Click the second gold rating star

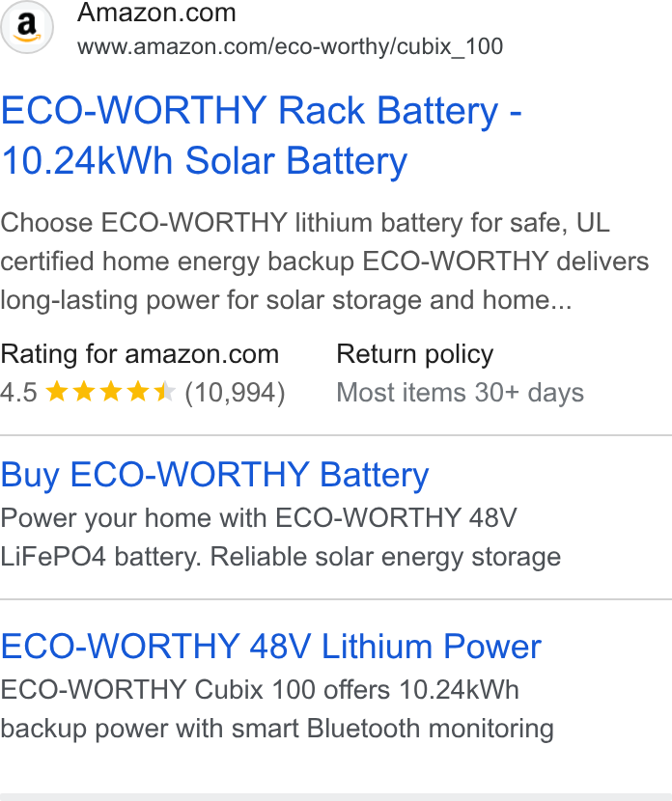click(84, 392)
